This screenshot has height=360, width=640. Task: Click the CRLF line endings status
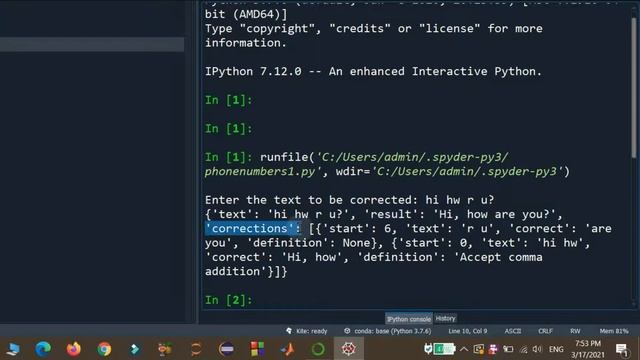[x=545, y=331]
